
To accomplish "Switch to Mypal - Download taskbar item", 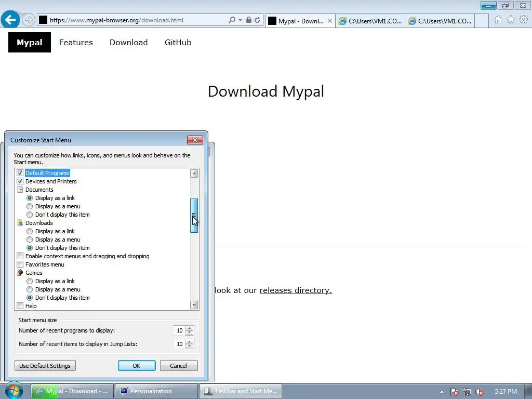I will (72, 391).
